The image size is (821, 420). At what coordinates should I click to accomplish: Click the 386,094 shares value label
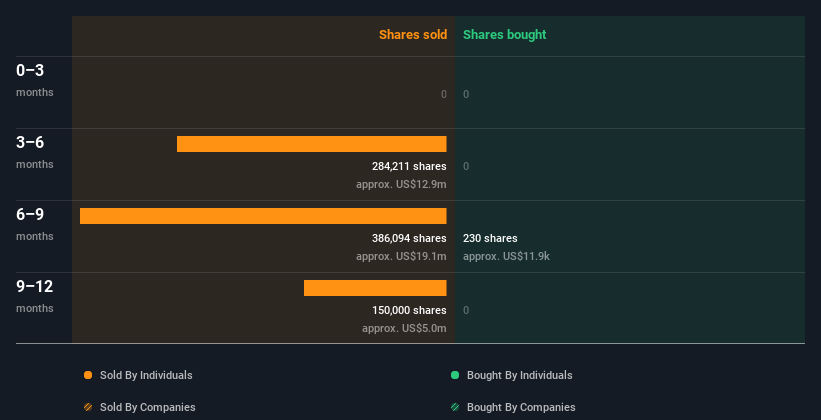click(x=409, y=238)
